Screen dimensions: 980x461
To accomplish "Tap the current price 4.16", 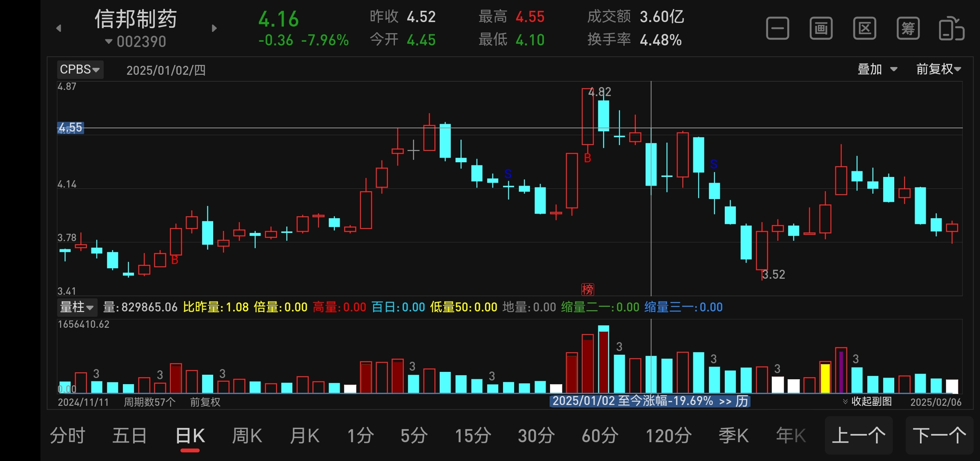I will [x=279, y=19].
